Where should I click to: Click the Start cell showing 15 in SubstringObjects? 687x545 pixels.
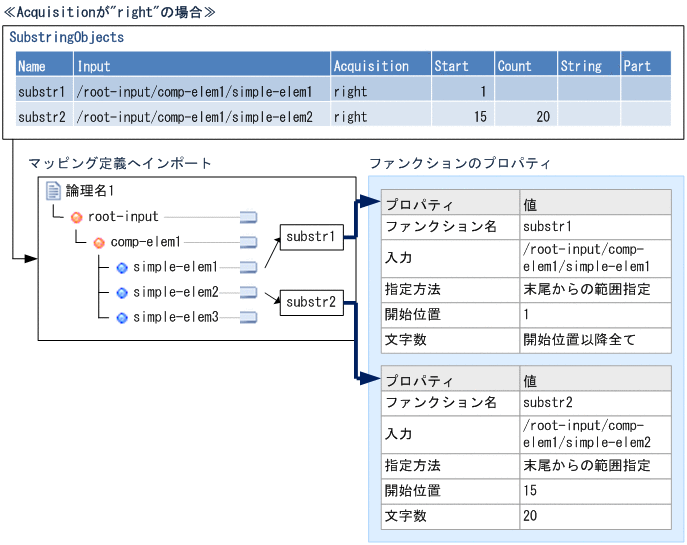click(461, 116)
